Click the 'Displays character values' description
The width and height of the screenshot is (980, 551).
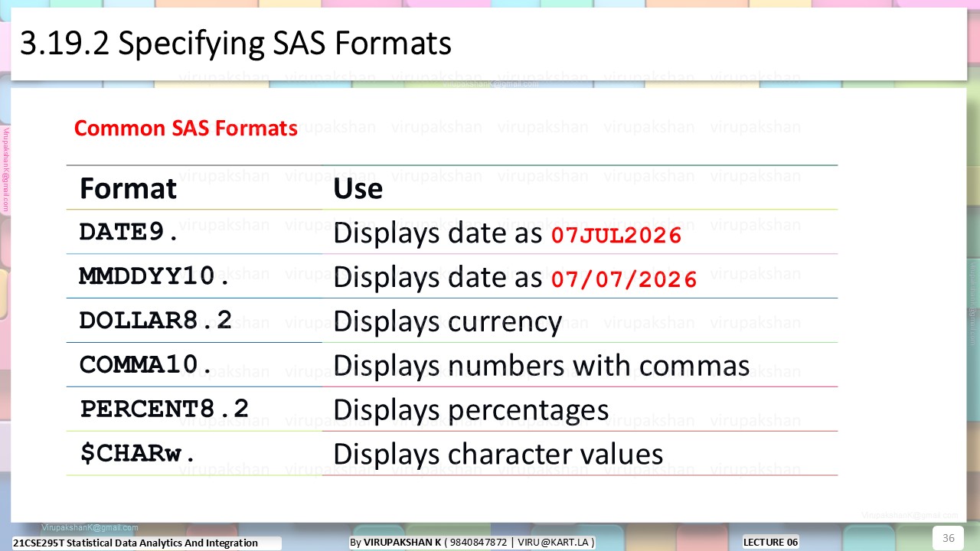point(498,455)
